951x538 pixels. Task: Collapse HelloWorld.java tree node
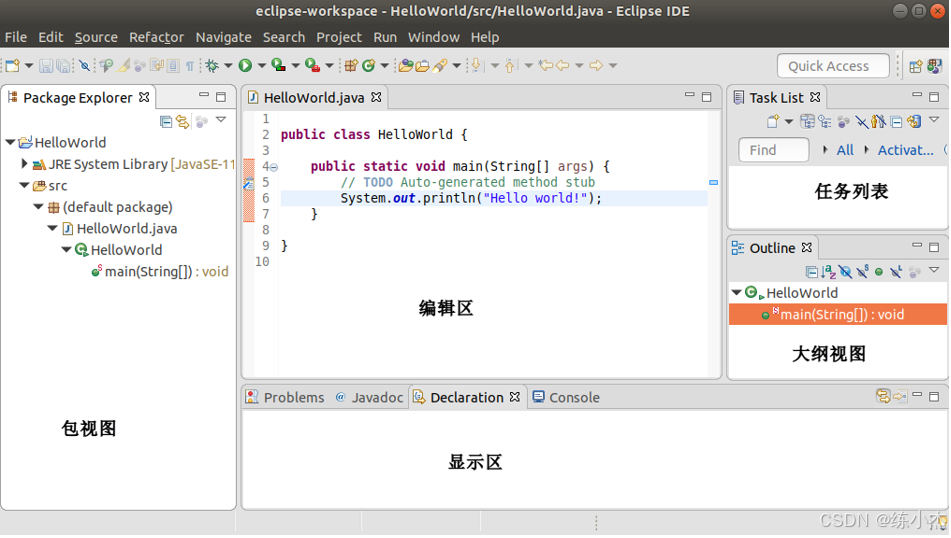(53, 229)
